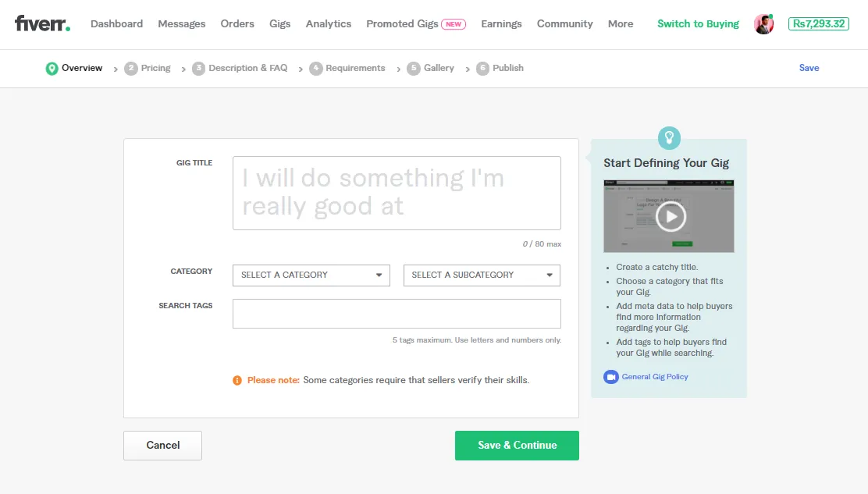The image size is (868, 494).
Task: Click the 'Start Defining Your Gig' heading
Action: pyautogui.click(x=666, y=163)
